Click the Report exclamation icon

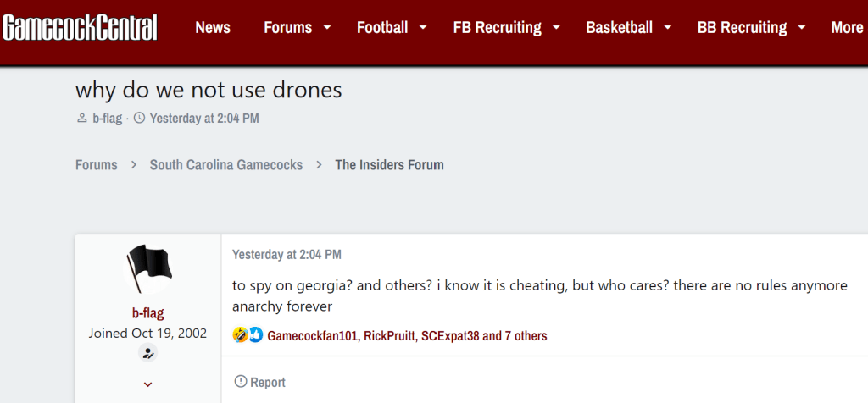[241, 383]
